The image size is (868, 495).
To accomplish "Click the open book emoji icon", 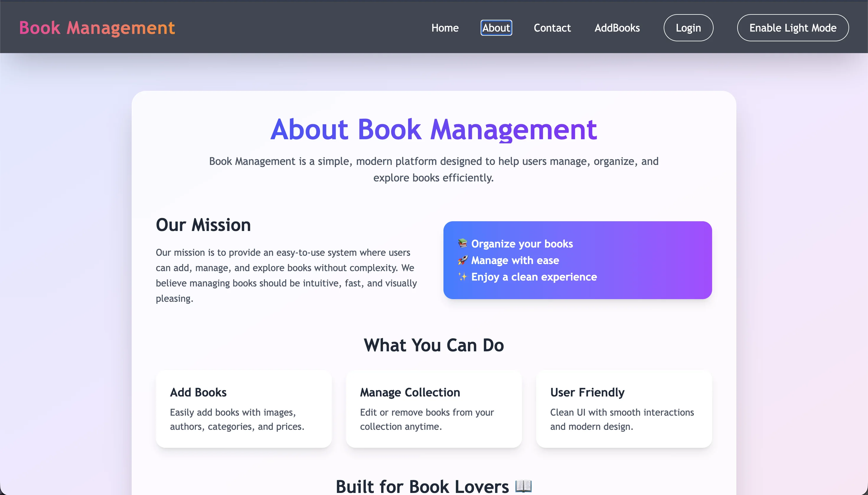I will tap(523, 486).
